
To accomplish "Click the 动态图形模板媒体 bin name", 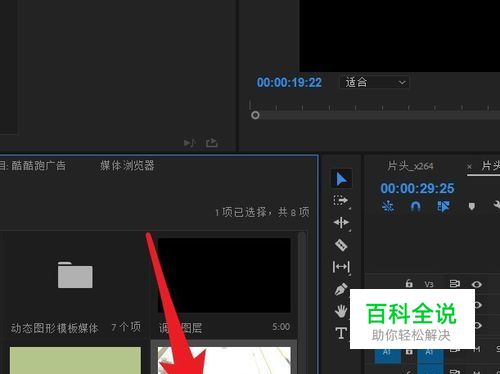I will [x=55, y=328].
